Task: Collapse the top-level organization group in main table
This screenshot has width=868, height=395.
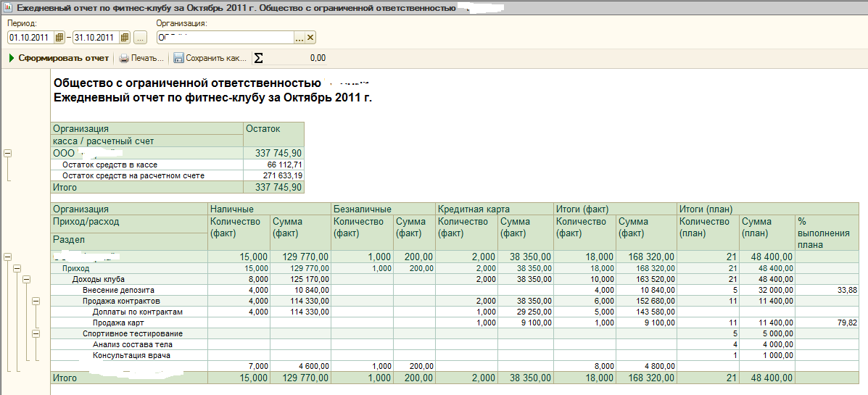Action: (8, 257)
